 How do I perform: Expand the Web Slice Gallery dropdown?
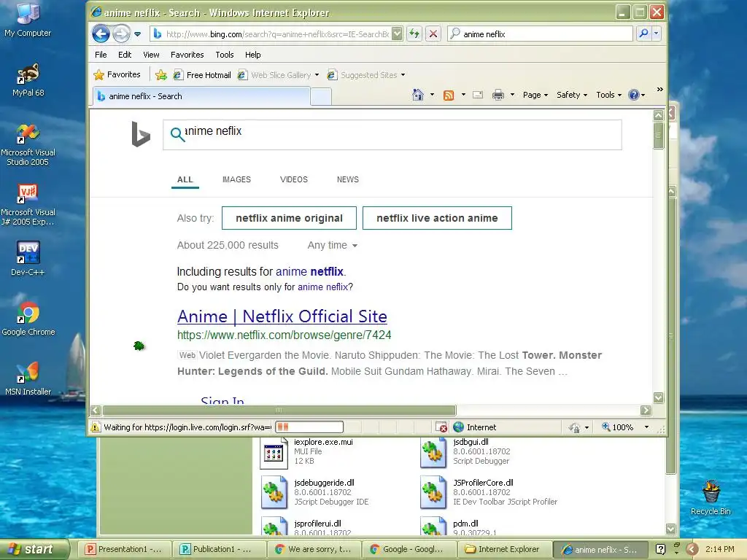[x=317, y=75]
